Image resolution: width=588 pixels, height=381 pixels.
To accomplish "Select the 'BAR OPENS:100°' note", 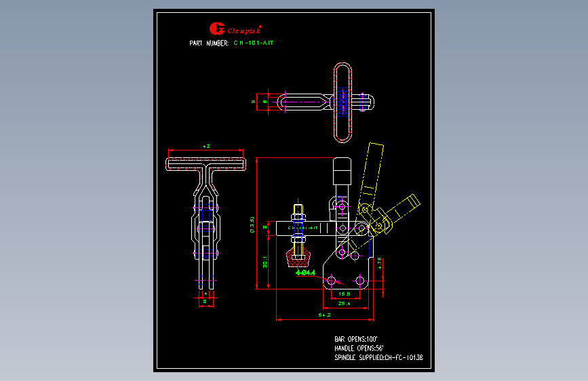I will [x=355, y=339].
